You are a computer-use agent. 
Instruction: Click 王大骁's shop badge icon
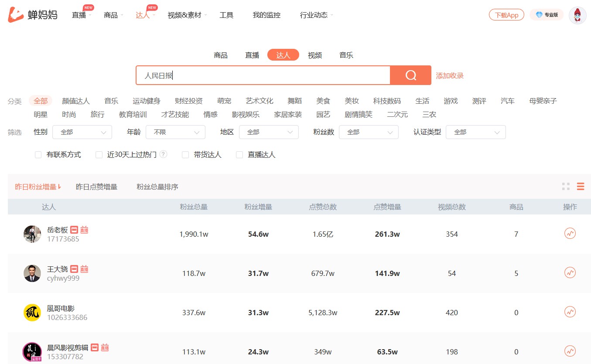pos(74,269)
